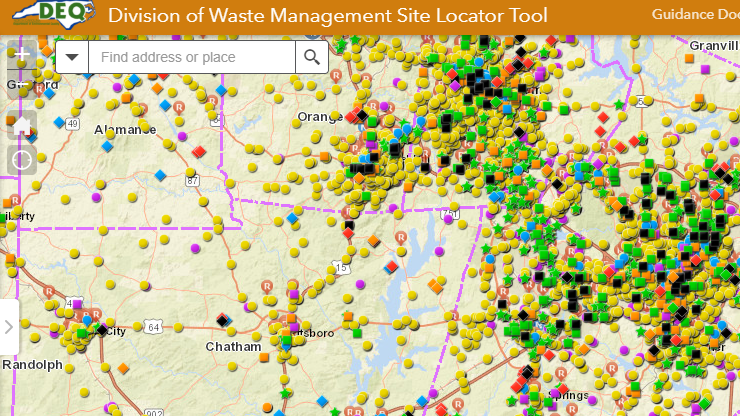
Task: Select the red and blue diamond marker east of highway 15
Action: (x=391, y=267)
